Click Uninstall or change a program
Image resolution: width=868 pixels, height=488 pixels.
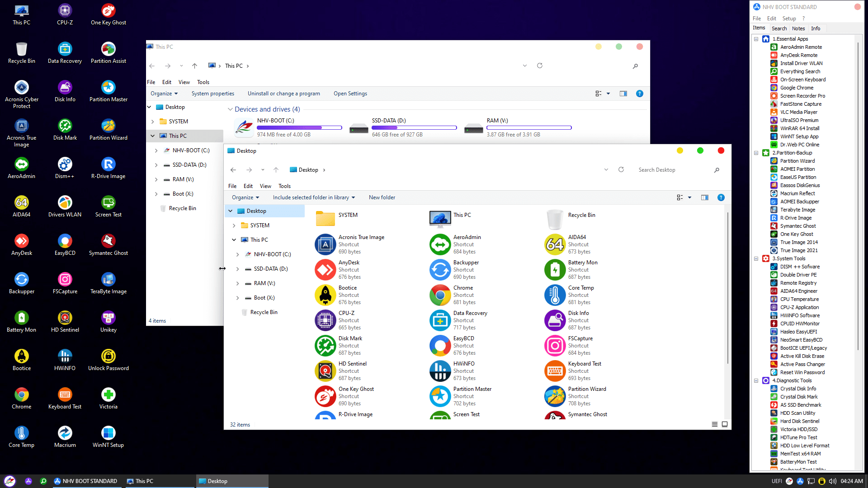[283, 94]
